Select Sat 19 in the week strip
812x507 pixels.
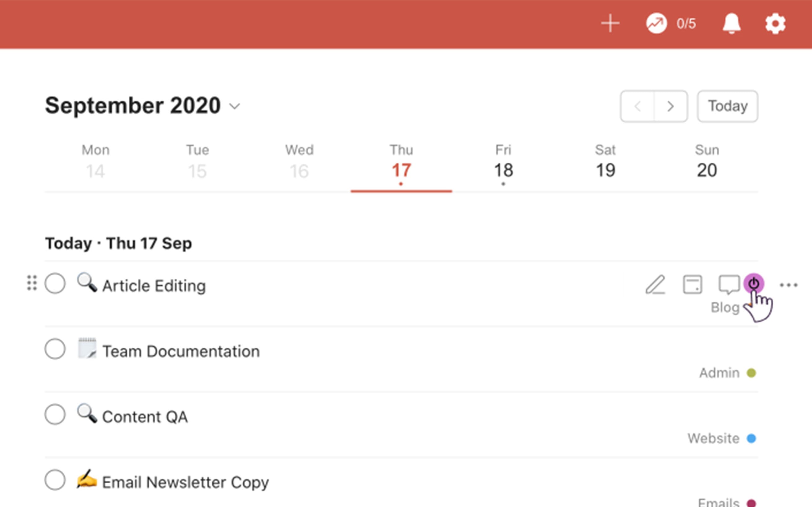pyautogui.click(x=605, y=164)
